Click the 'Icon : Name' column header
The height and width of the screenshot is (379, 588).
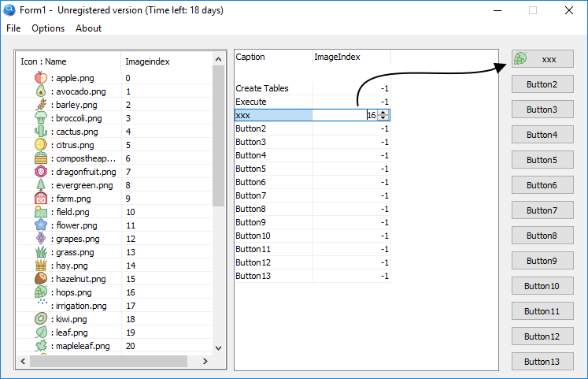tap(69, 61)
